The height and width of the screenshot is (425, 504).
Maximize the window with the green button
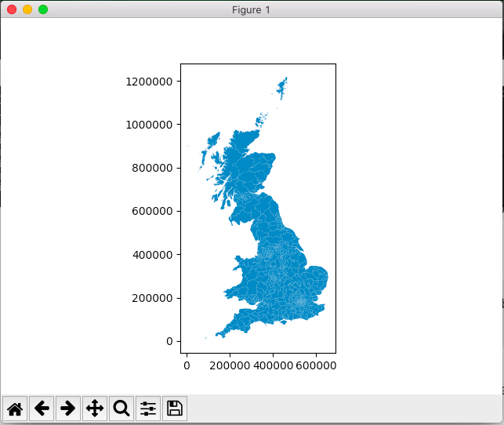(43, 9)
